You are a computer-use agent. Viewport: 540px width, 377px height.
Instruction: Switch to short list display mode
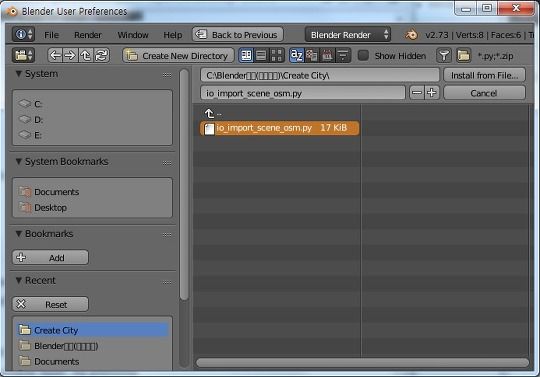(246, 55)
